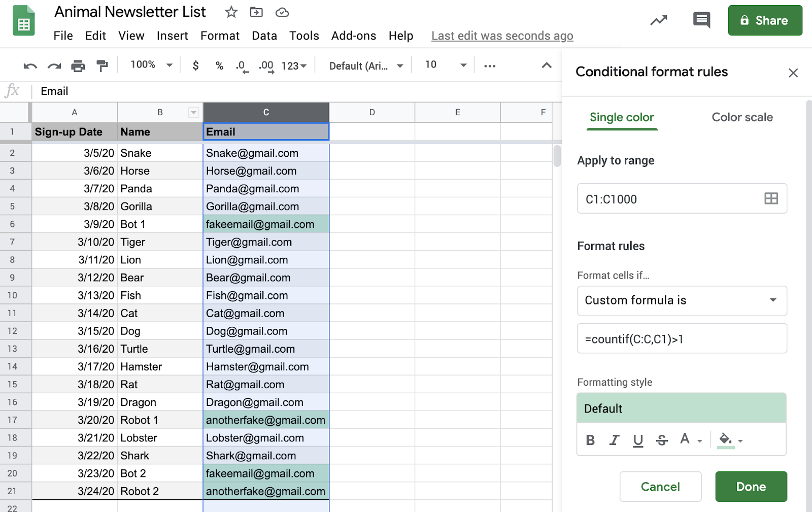This screenshot has height=512, width=812.
Task: Star the Animal Newsletter List document
Action: click(x=231, y=12)
